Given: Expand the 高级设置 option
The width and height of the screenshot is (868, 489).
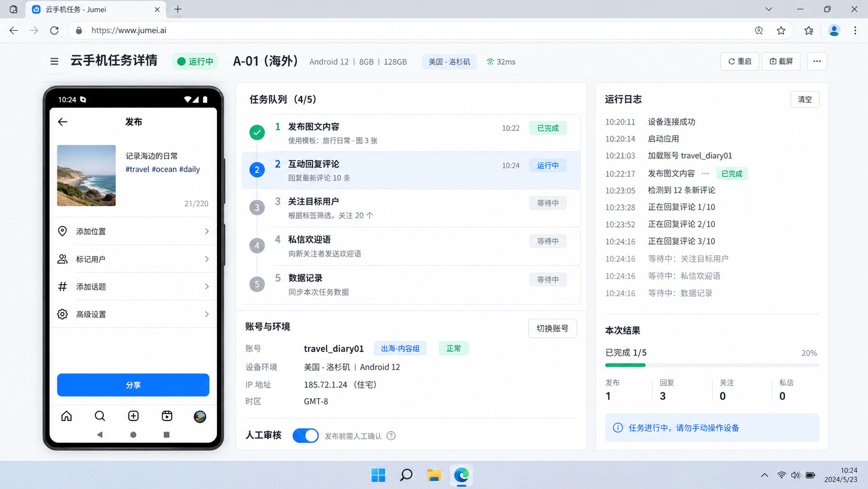Looking at the screenshot, I should click(133, 314).
